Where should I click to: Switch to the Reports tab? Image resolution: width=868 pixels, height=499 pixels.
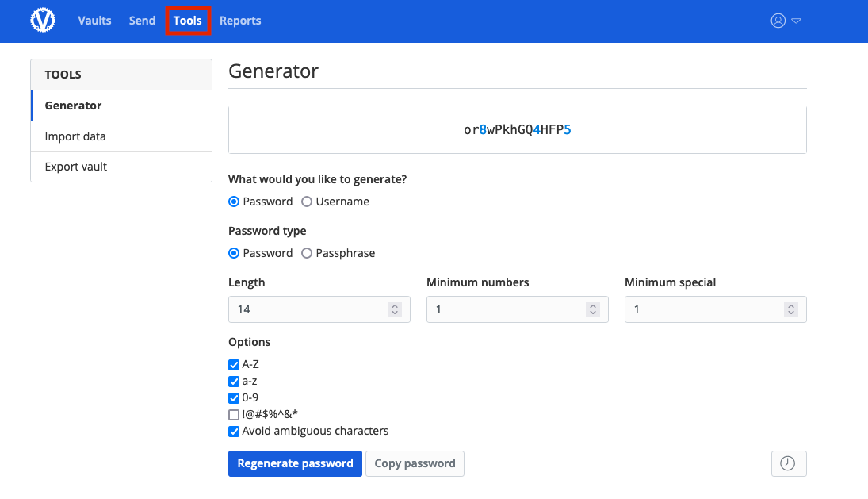point(240,21)
